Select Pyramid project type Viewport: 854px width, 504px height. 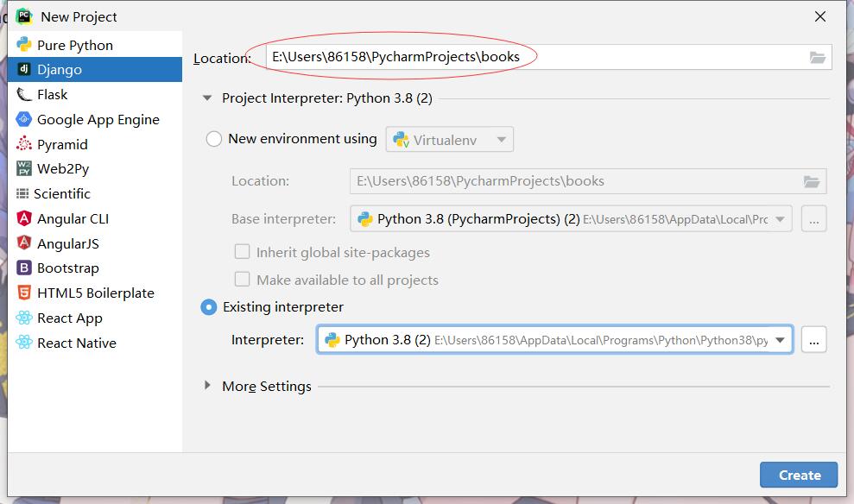tap(95, 144)
